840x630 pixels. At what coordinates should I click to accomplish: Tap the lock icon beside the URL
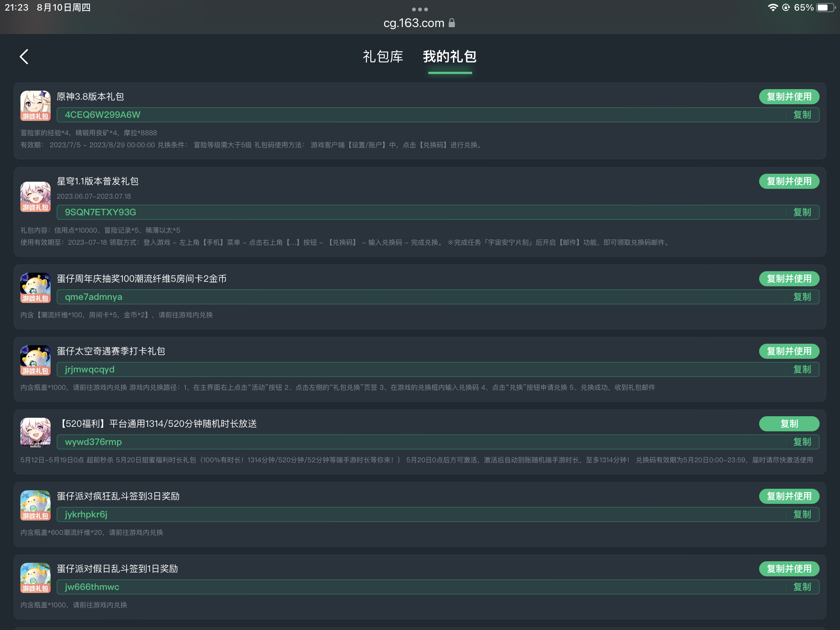[451, 23]
